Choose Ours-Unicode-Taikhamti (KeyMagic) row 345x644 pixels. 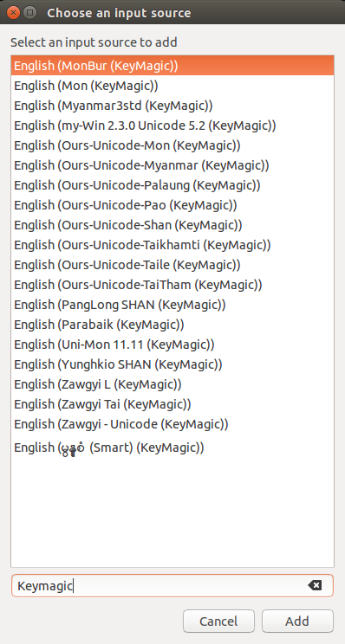click(x=172, y=245)
